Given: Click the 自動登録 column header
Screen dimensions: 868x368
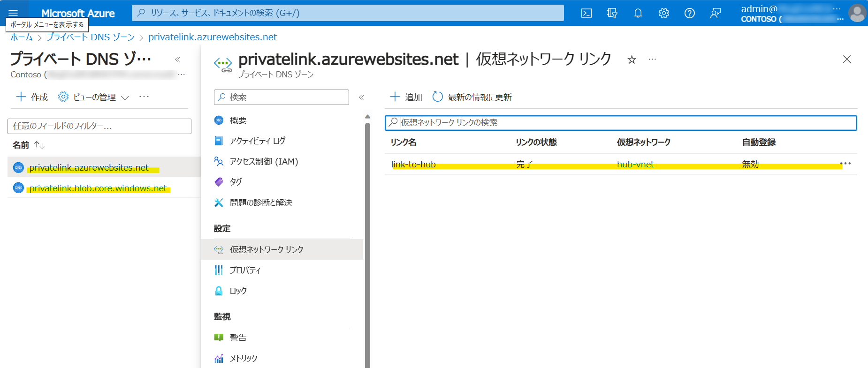Looking at the screenshot, I should [x=759, y=142].
